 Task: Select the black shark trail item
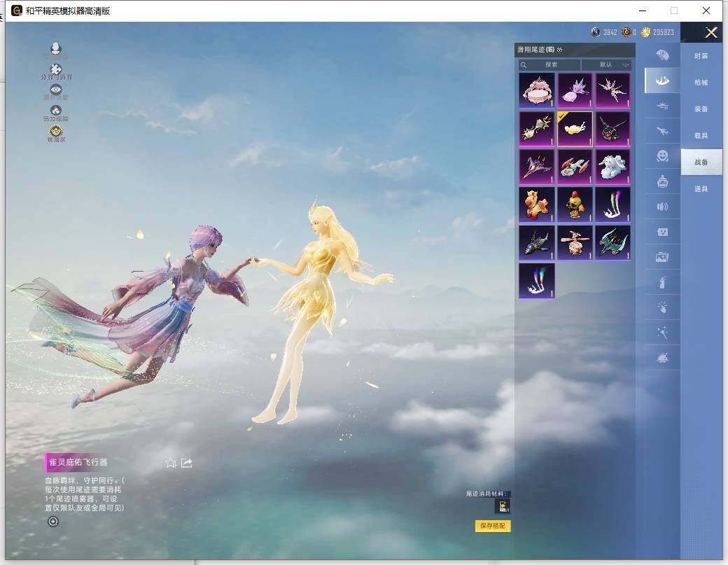click(536, 243)
